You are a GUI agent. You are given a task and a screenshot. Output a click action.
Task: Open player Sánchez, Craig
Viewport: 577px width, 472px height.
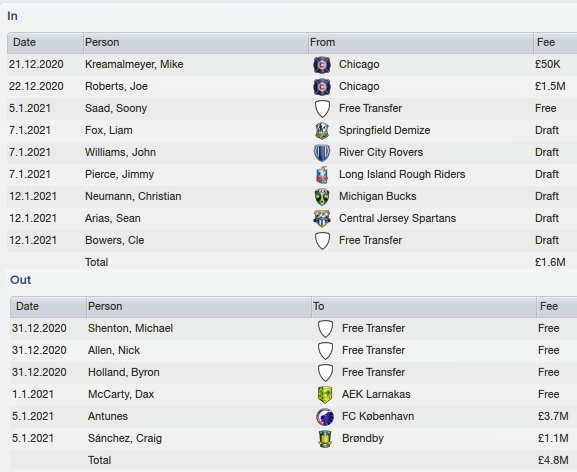click(x=125, y=439)
